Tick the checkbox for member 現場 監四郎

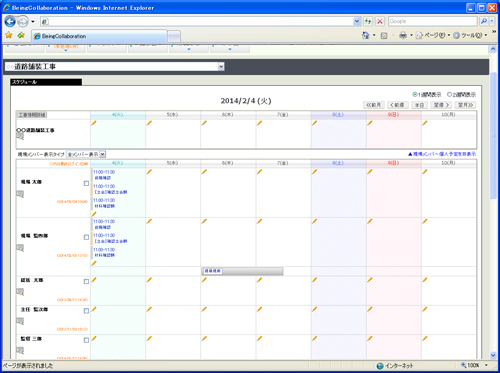click(86, 237)
